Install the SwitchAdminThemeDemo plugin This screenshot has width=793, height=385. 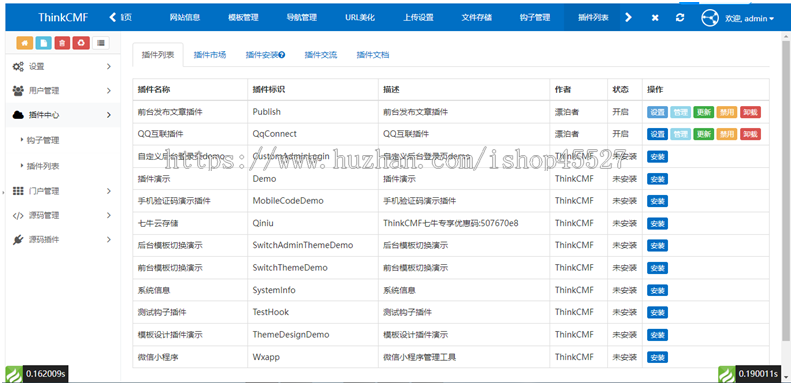click(657, 245)
